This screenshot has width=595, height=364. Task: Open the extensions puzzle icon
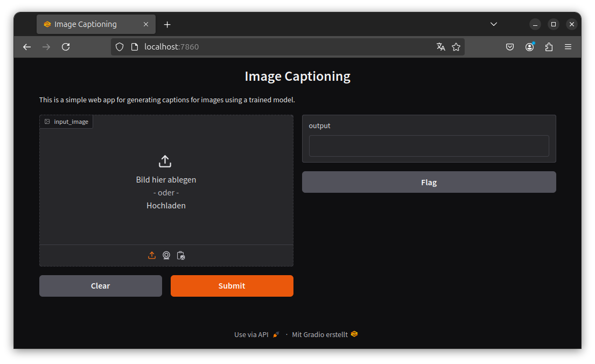point(549,47)
